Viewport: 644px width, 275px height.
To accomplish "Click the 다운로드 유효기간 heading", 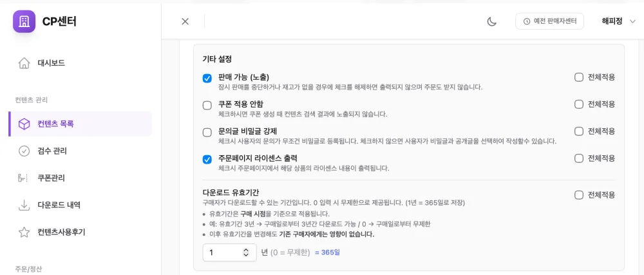I will click(231, 193).
